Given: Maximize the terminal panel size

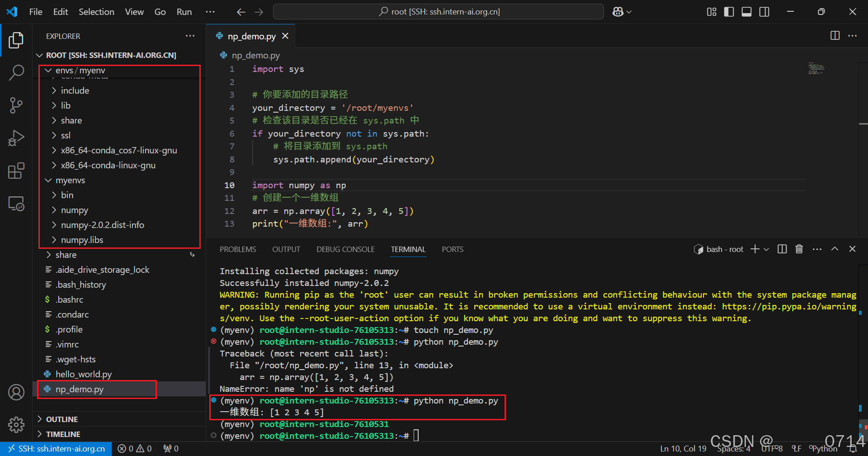Looking at the screenshot, I should (x=835, y=249).
